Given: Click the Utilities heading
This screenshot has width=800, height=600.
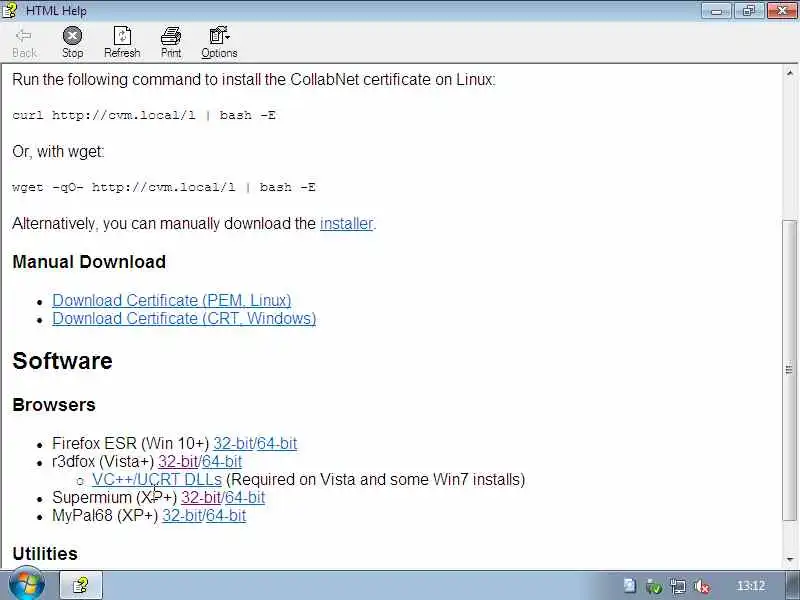Looking at the screenshot, I should click(45, 554).
